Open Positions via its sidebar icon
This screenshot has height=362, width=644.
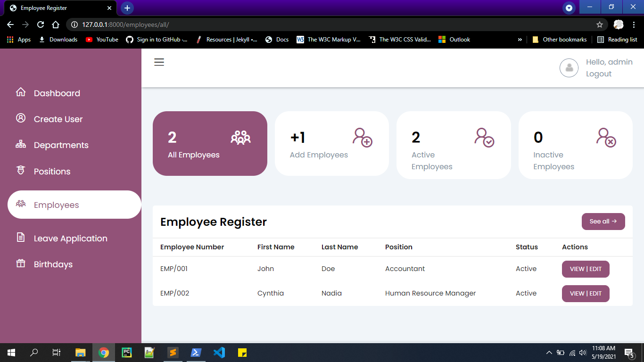tap(21, 171)
